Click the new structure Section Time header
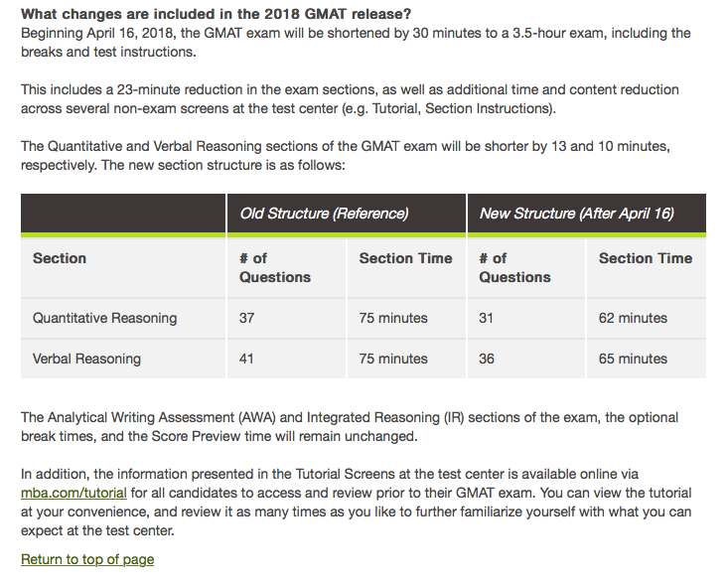The image size is (727, 588). pos(645,258)
